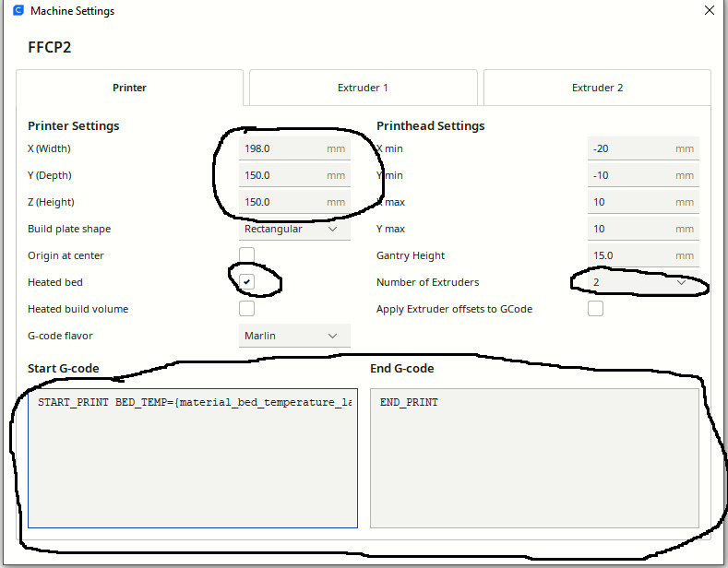Edit the X max printhead value
Screen dimensions: 728x568
pos(643,202)
